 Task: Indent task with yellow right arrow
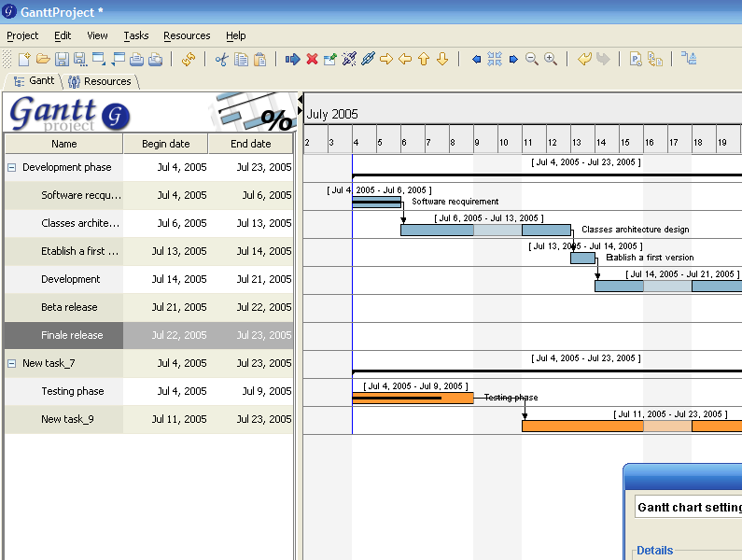tap(386, 59)
